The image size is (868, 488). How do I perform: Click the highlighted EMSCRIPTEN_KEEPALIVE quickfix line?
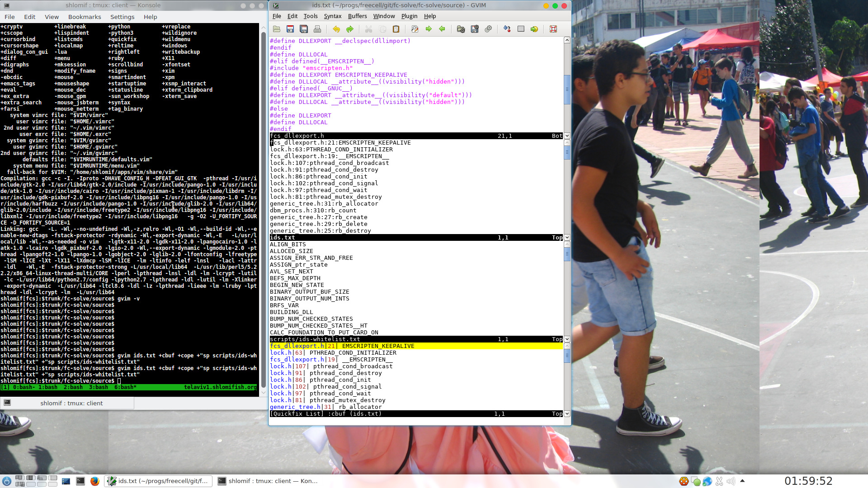point(416,346)
